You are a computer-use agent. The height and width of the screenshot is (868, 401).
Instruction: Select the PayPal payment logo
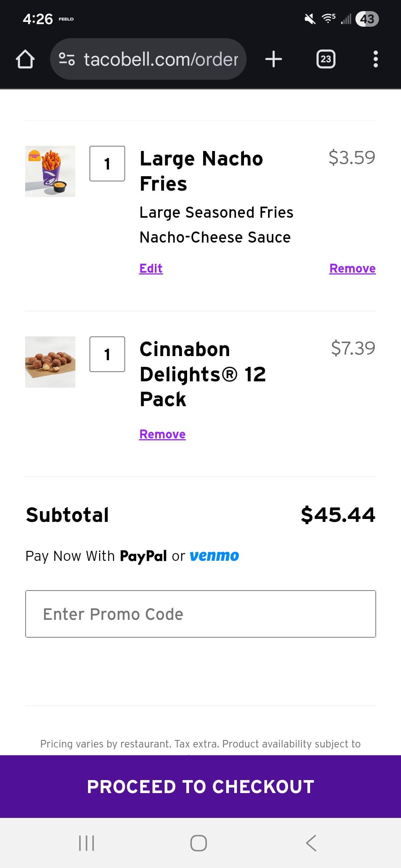click(x=143, y=556)
